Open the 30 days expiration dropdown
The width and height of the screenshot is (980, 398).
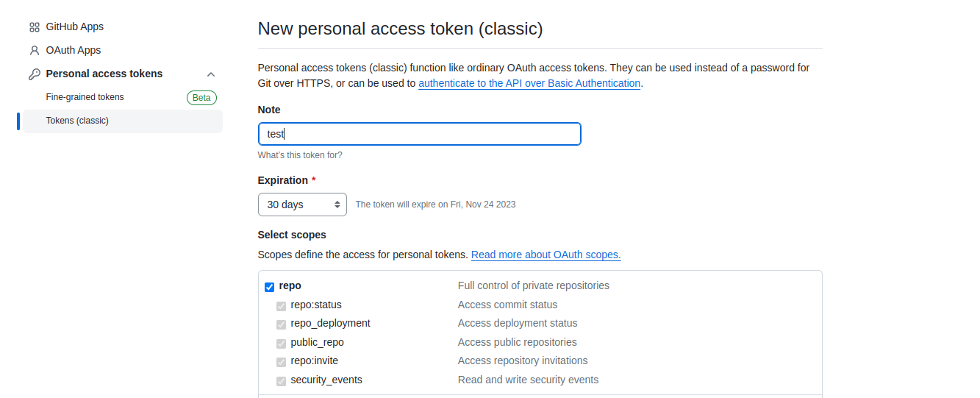302,205
